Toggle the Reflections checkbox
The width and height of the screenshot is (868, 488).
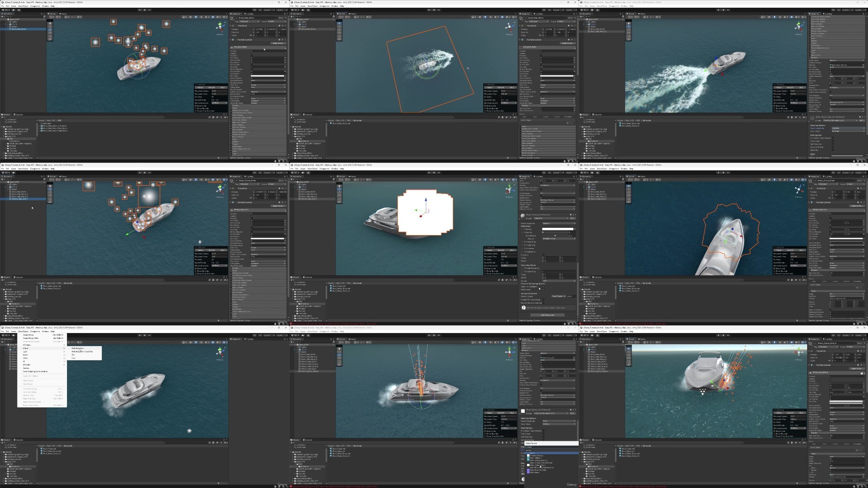click(543, 290)
